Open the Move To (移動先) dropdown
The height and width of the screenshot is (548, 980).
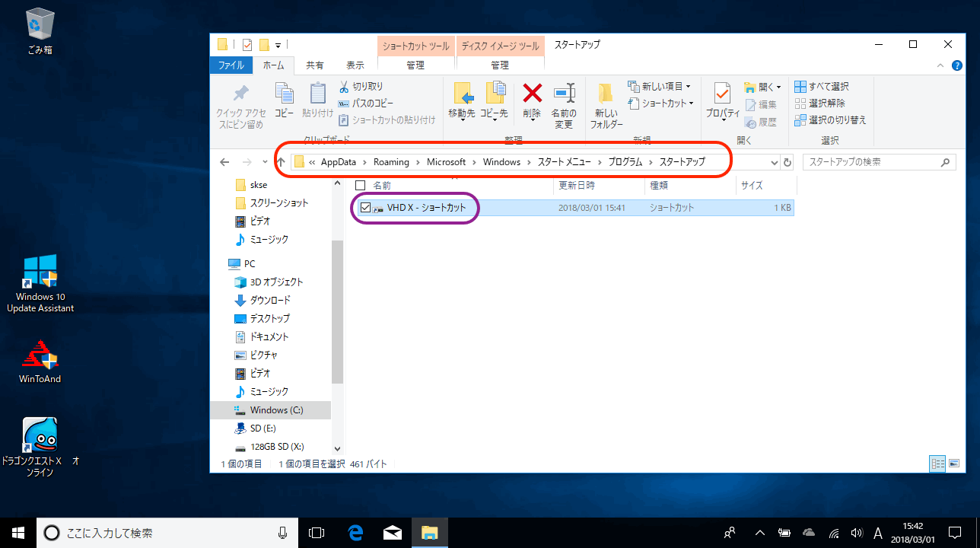coord(462,114)
